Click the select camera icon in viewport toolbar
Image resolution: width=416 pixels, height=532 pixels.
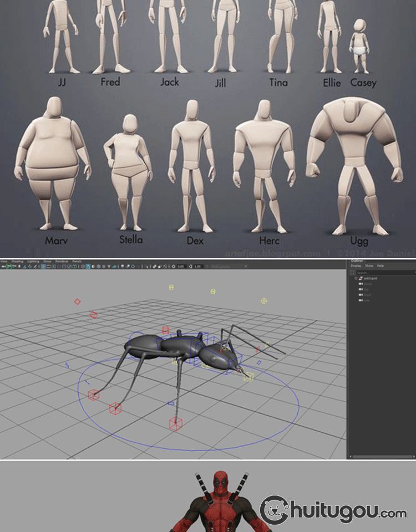2,267
